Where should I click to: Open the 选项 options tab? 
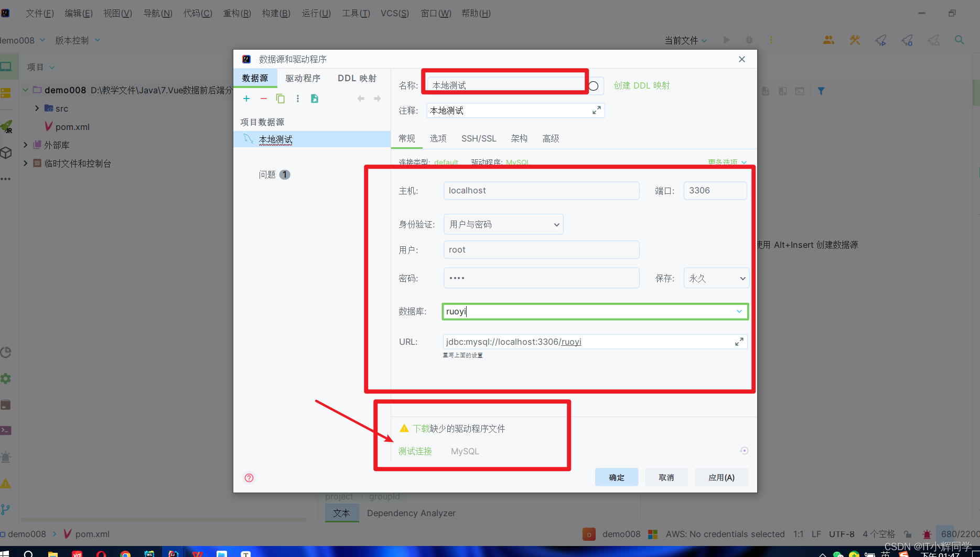(438, 138)
